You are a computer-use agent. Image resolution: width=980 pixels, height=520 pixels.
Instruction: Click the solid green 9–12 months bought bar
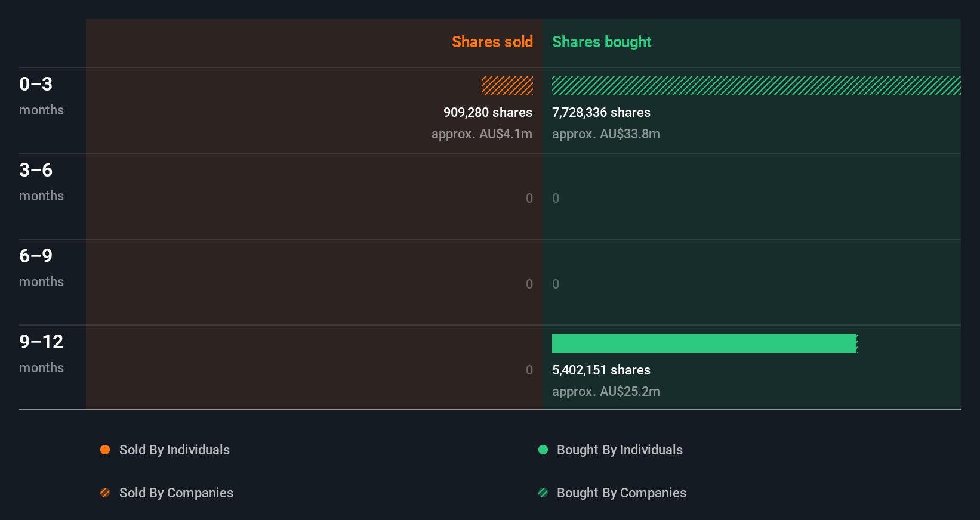[x=704, y=343]
